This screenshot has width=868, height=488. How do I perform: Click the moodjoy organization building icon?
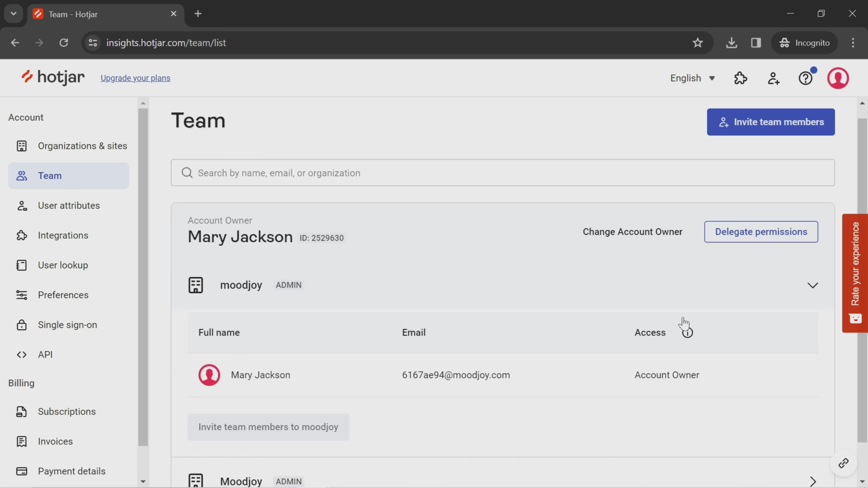(196, 285)
